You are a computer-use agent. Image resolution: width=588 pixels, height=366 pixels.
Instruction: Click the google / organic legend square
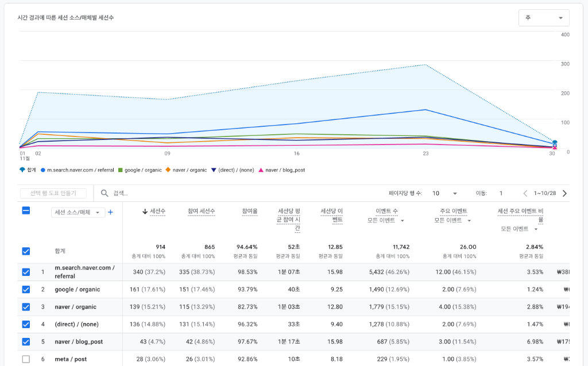tap(120, 170)
